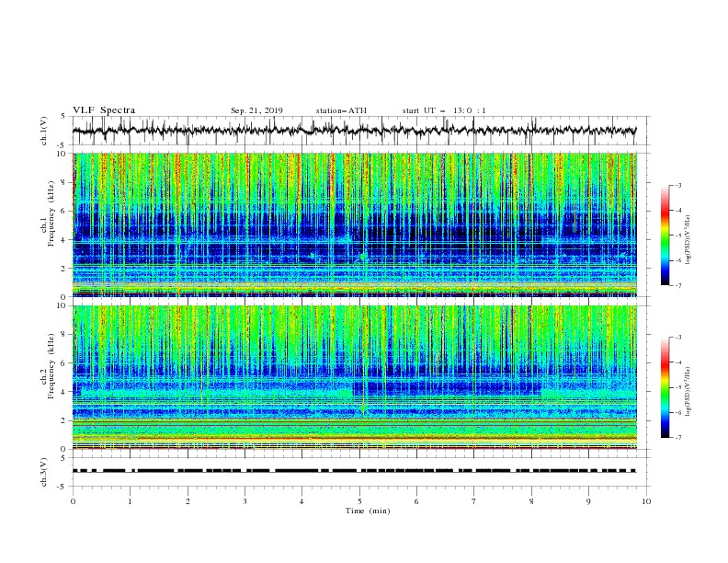Click inside the ch.2 spectrogram panel
The image size is (728, 563).
355,377
